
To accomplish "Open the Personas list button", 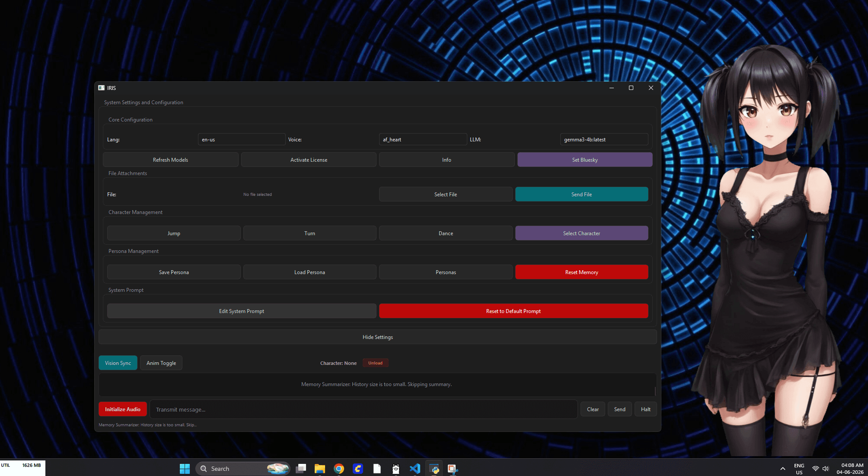I will click(446, 272).
